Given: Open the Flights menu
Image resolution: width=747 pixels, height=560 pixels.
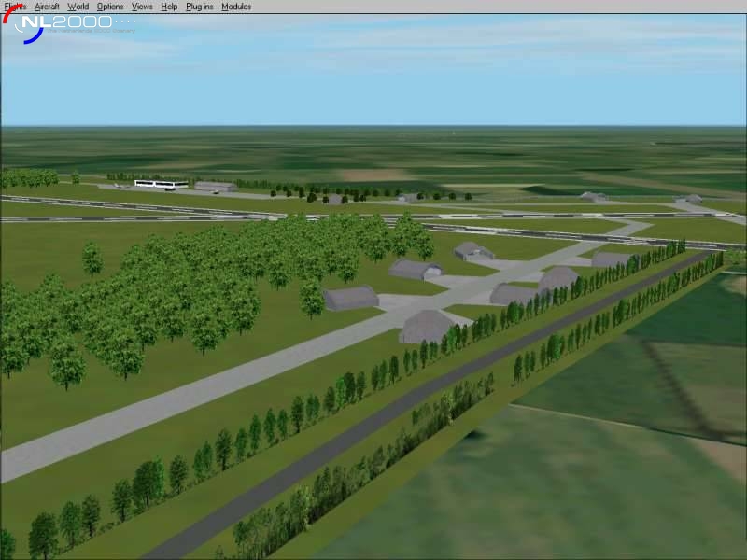Looking at the screenshot, I should (x=15, y=7).
